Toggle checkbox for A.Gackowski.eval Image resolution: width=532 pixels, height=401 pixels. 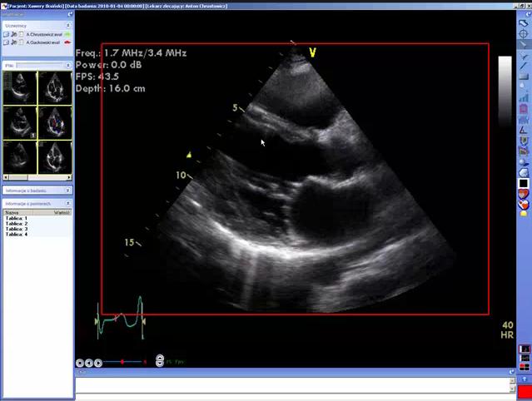point(19,41)
